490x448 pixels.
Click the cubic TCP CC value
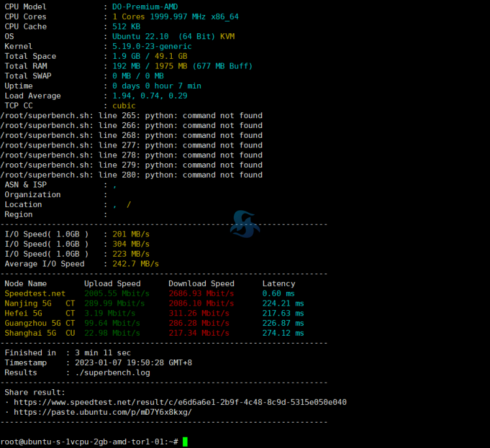pos(124,106)
